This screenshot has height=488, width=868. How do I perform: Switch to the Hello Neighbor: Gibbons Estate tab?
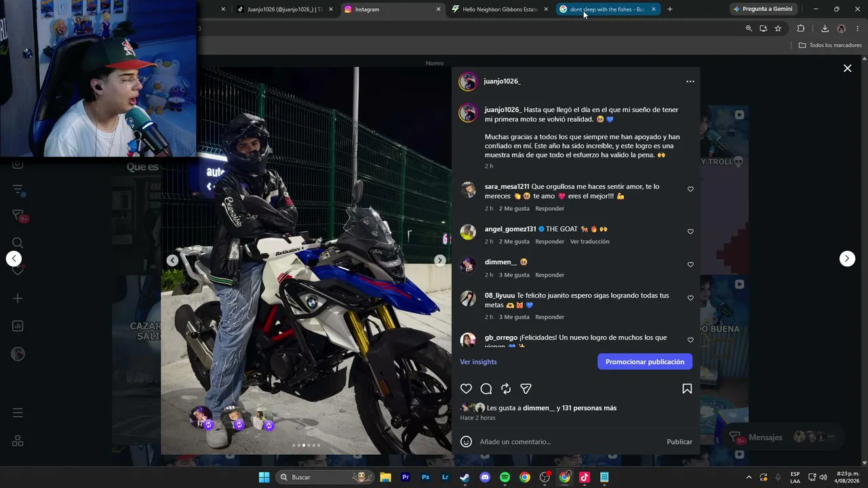click(x=499, y=9)
